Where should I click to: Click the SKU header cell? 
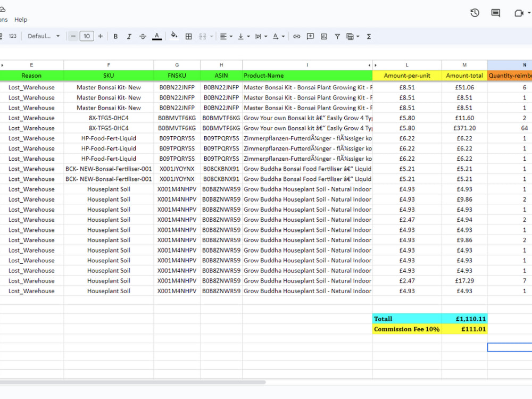[109, 76]
